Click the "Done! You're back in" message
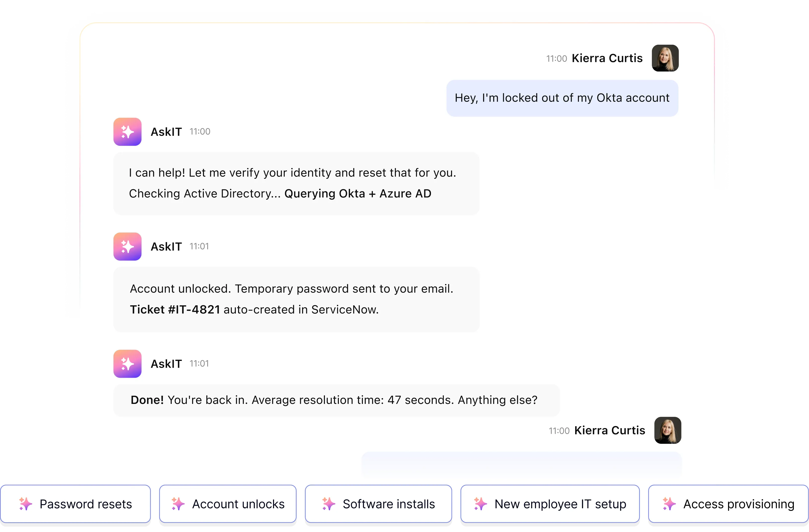Screen dimensions: 809x532 pyautogui.click(x=337, y=400)
